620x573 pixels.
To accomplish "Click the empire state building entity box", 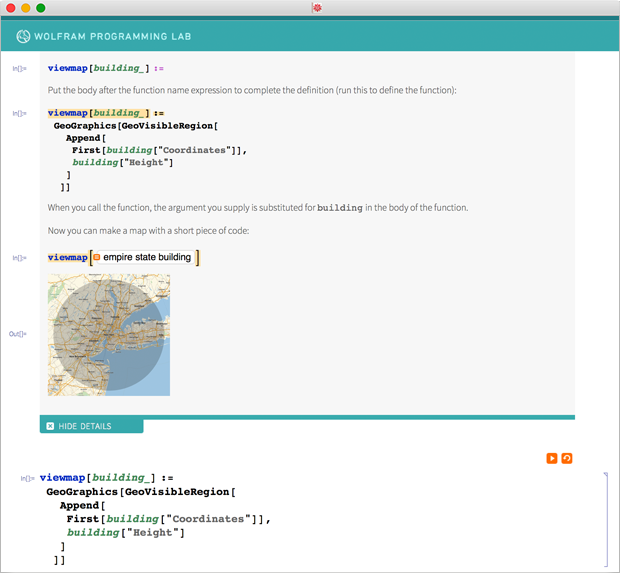I will coord(145,257).
